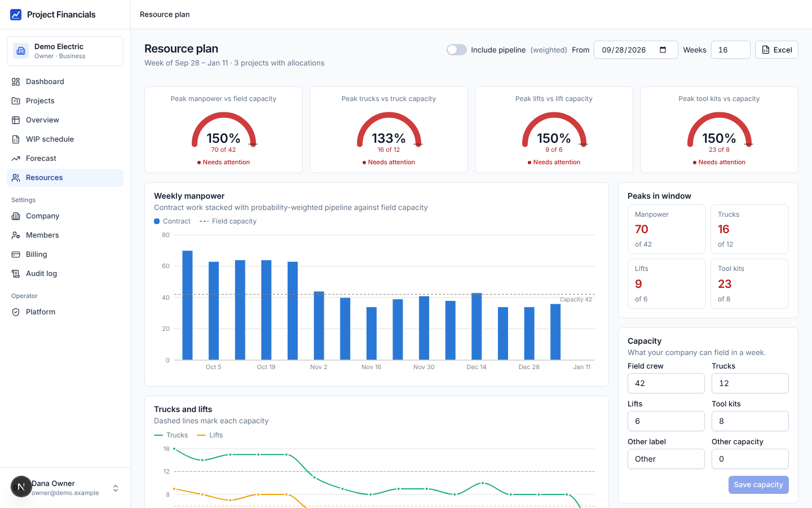Click the green Trucks legend item
812x508 pixels.
tap(171, 435)
